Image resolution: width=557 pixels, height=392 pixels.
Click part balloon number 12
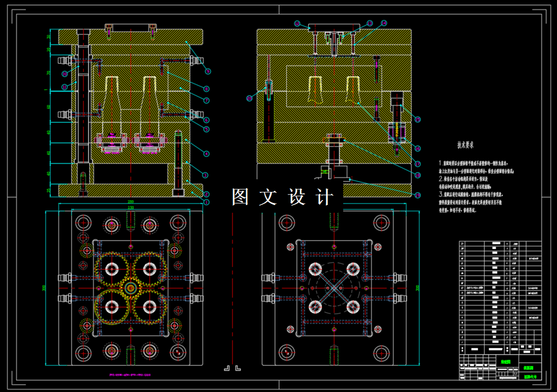point(297,24)
